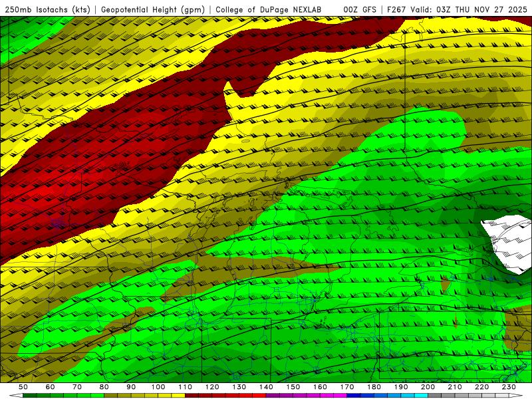Screen dimensions: 532x399
Task: Select the dark blue swatch beginning at 170
Action: pyautogui.click(x=354, y=396)
